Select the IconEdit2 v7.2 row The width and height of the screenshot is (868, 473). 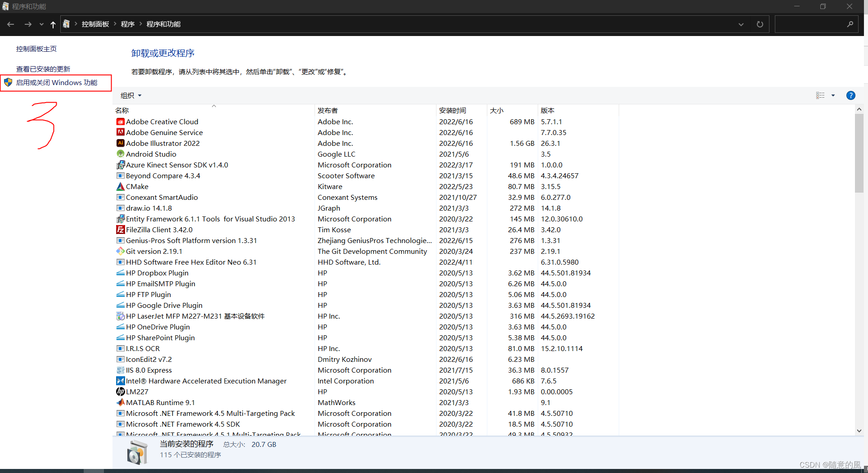tap(366, 359)
